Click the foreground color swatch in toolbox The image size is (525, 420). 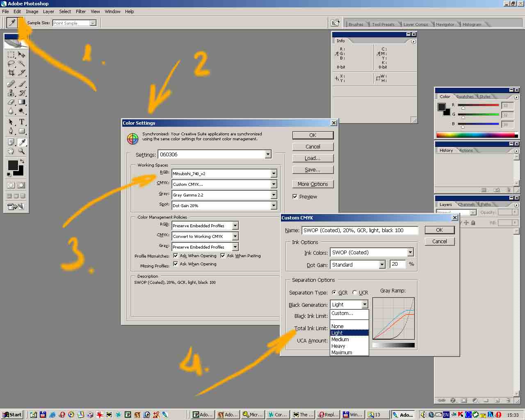13,165
